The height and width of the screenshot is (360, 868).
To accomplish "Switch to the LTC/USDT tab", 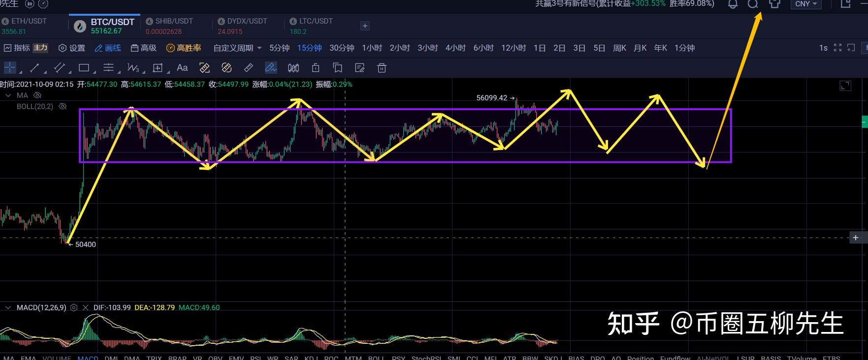I will pyautogui.click(x=311, y=26).
